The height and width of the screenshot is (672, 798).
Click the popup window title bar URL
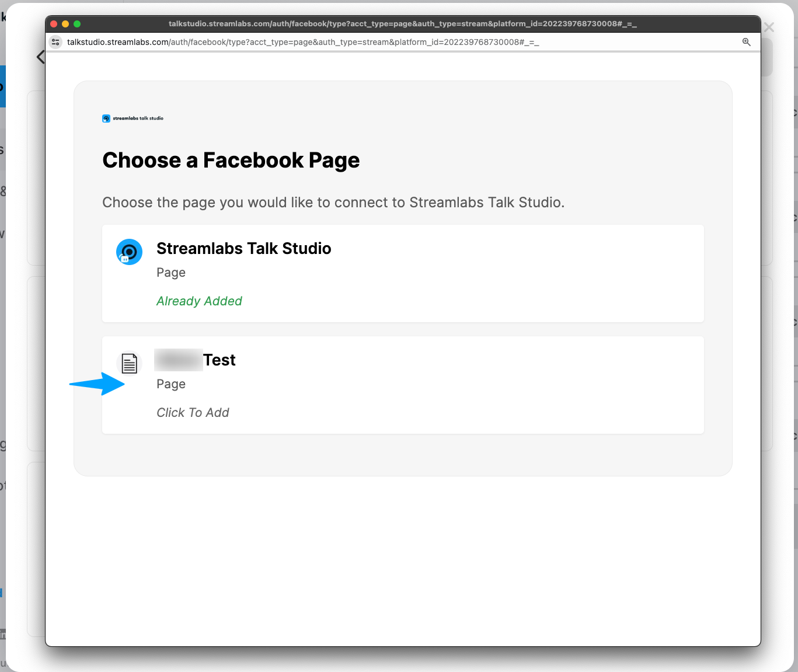point(402,24)
